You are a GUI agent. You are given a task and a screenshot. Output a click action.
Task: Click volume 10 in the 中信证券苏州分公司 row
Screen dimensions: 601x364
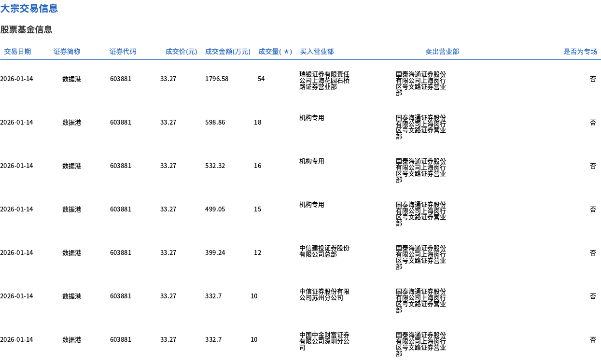tap(254, 296)
